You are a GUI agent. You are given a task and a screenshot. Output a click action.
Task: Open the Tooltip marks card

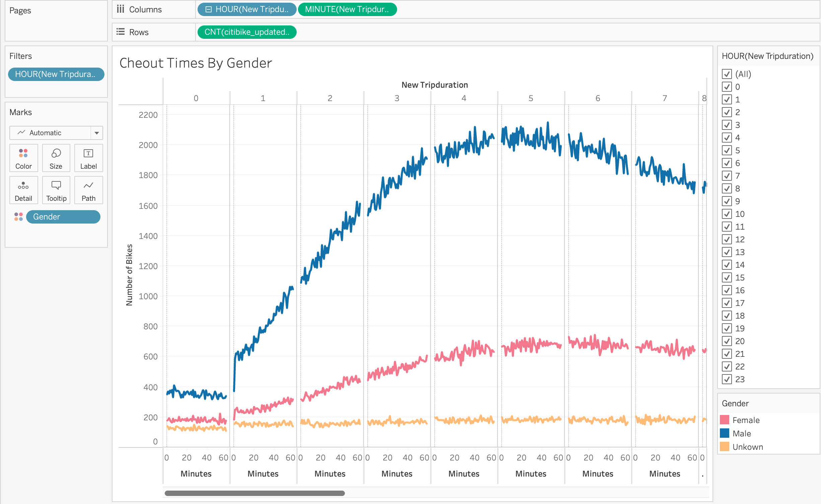tap(56, 190)
